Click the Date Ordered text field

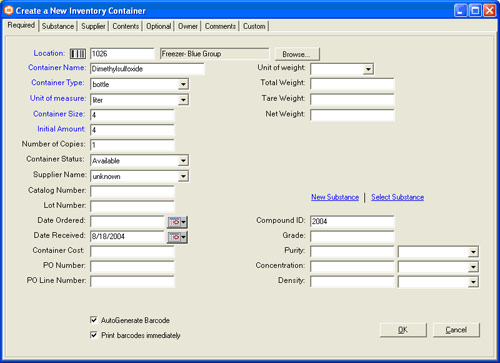click(127, 222)
